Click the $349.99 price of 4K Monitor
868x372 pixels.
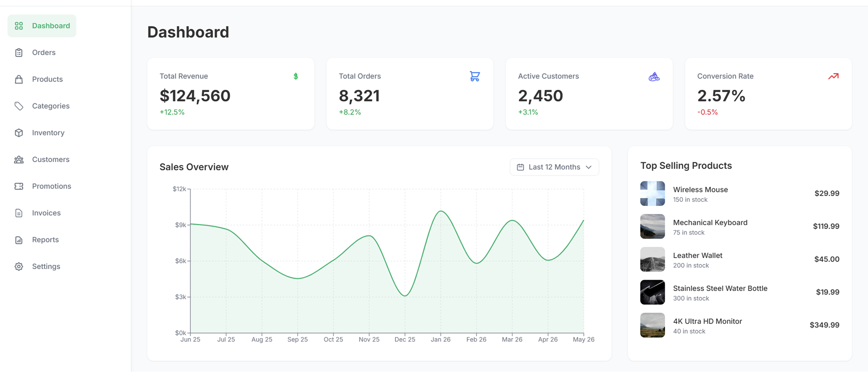tap(825, 325)
